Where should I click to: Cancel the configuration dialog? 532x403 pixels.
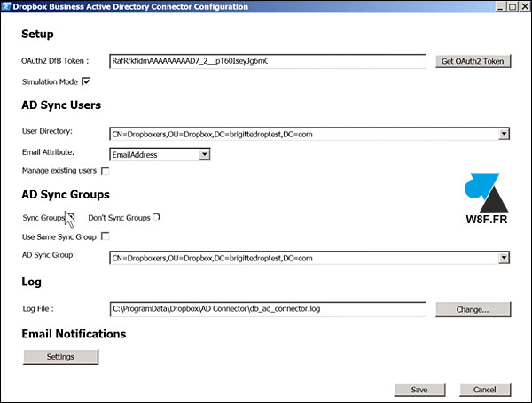point(485,390)
